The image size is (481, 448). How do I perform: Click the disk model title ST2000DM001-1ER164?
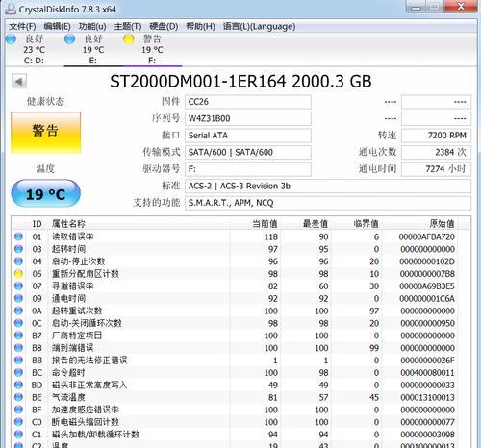[198, 82]
